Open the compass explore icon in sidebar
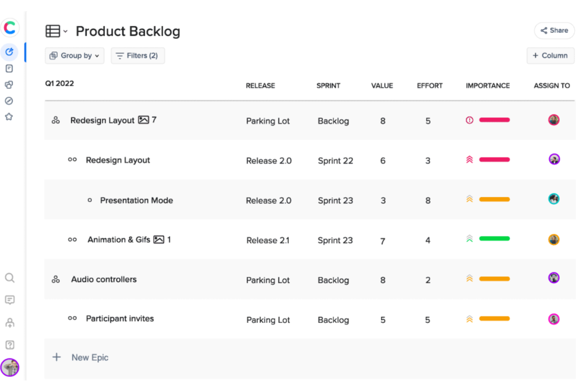 point(9,101)
